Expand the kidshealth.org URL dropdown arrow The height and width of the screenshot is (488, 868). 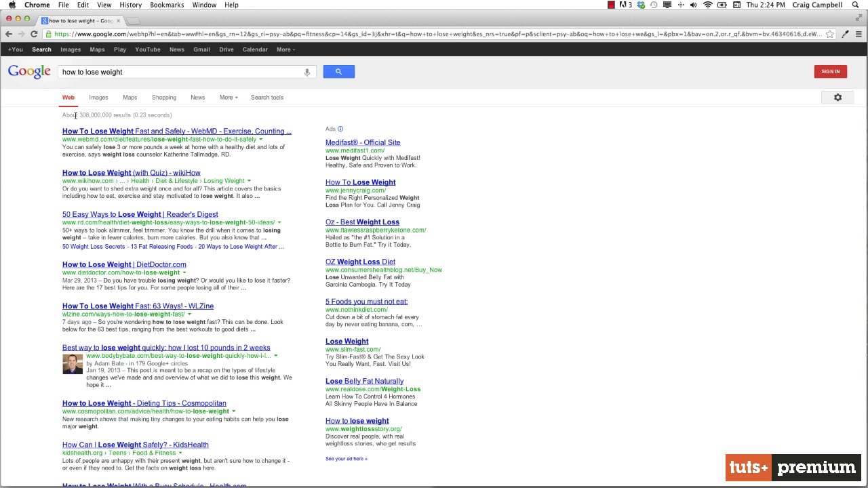180,453
